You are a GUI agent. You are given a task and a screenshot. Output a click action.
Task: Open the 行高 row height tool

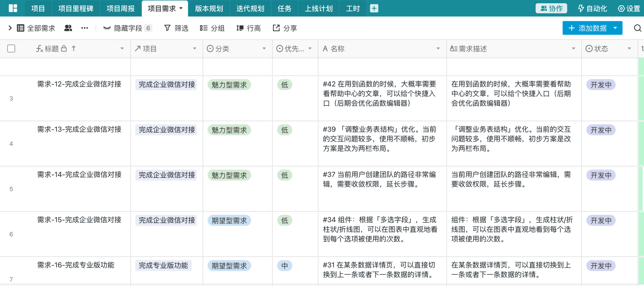[248, 28]
